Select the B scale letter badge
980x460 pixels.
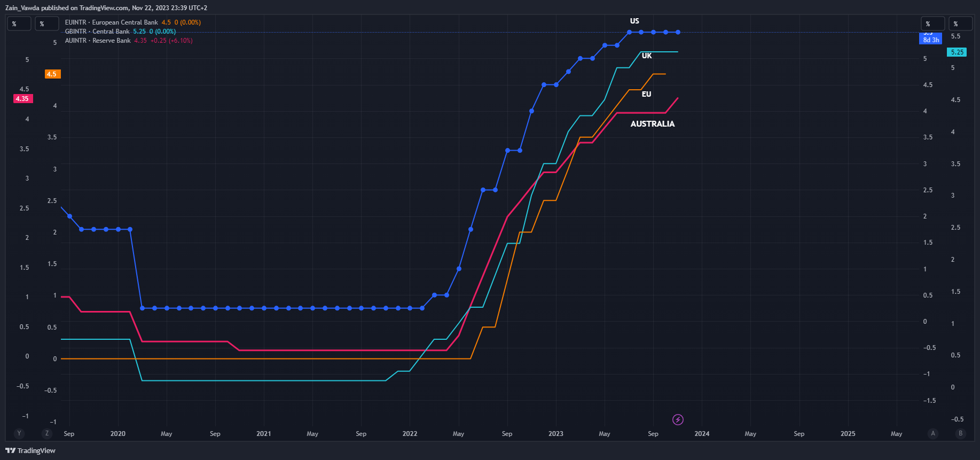961,433
